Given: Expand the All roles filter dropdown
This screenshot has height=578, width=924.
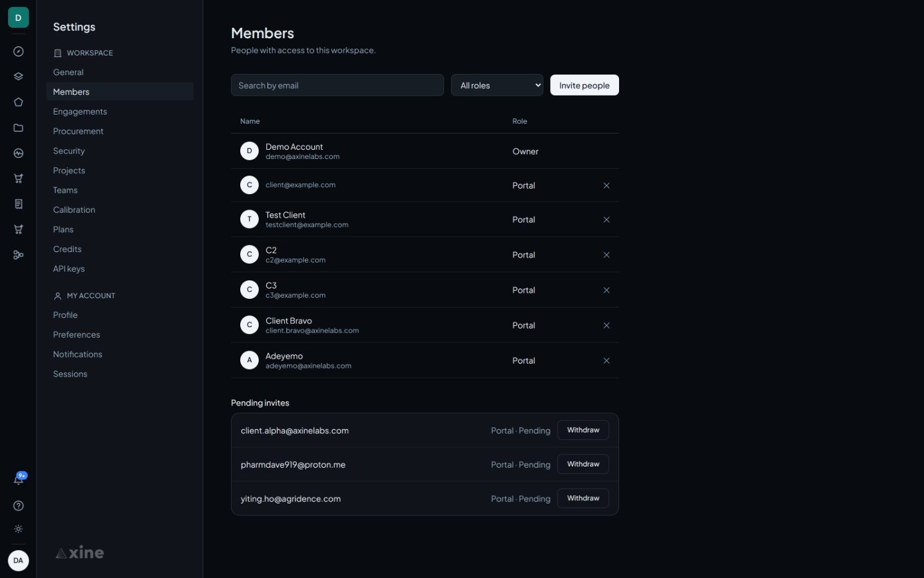Looking at the screenshot, I should (x=497, y=85).
